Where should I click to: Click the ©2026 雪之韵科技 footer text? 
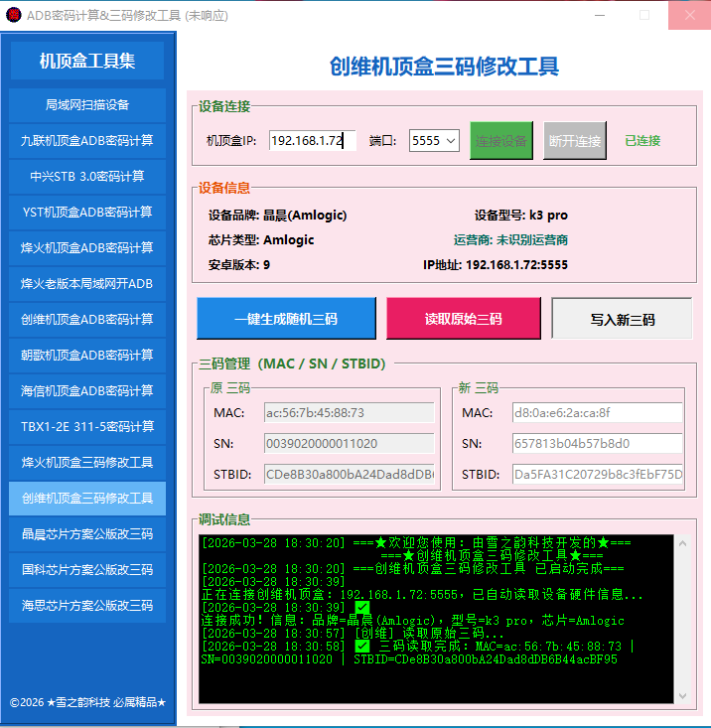click(x=87, y=702)
